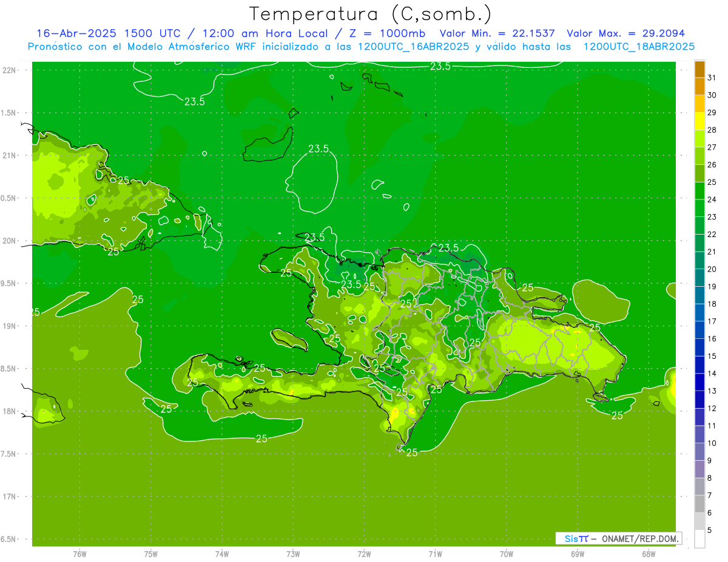Image resolution: width=728 pixels, height=562 pixels.
Task: Pick the light gray legend swatch between 5 and 6
Action: click(699, 521)
